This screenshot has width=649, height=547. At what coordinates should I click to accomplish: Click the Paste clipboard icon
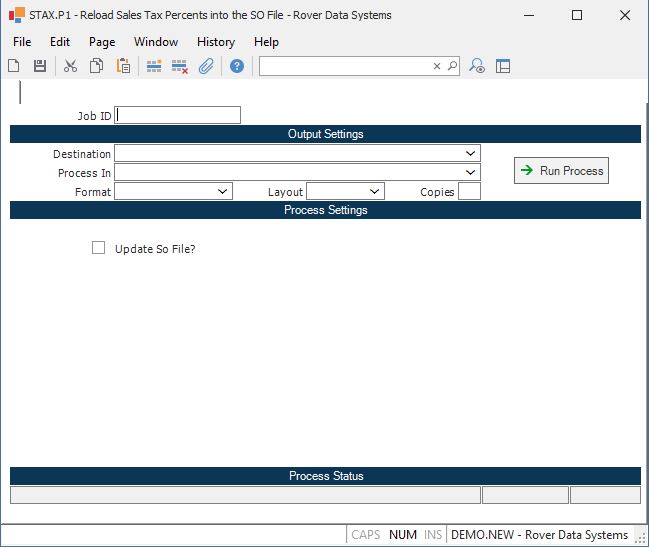point(123,66)
